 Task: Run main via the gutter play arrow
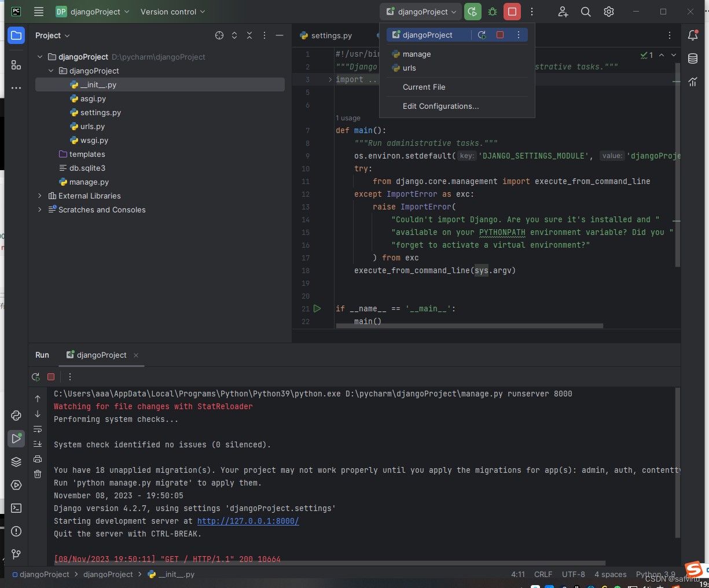point(317,308)
